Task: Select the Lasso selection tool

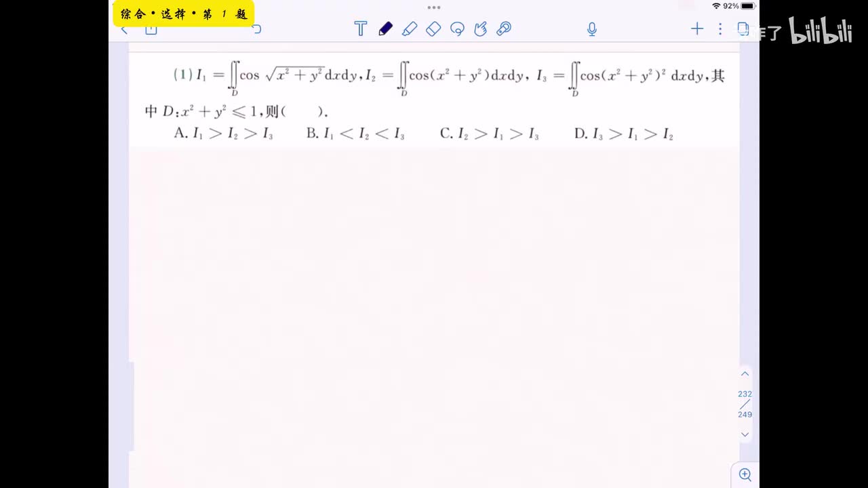Action: (x=457, y=28)
